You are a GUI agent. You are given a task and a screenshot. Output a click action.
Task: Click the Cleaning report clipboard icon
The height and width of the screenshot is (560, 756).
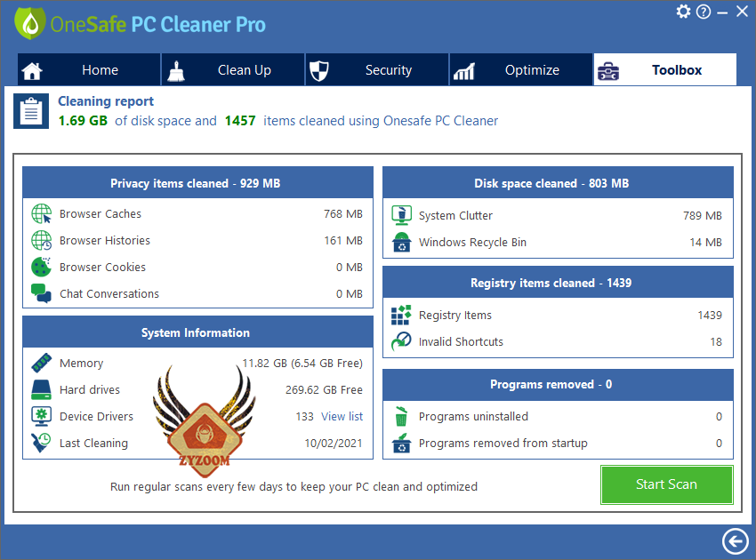pyautogui.click(x=31, y=111)
